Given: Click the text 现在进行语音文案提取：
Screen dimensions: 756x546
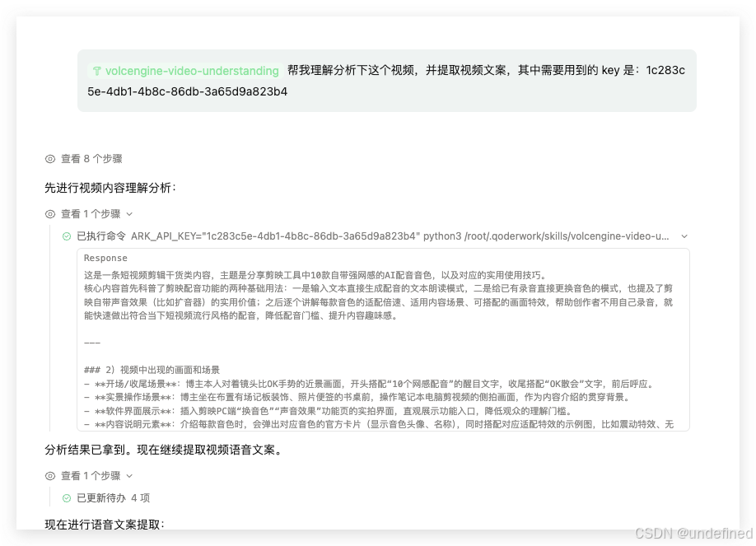Looking at the screenshot, I should pyautogui.click(x=105, y=525).
